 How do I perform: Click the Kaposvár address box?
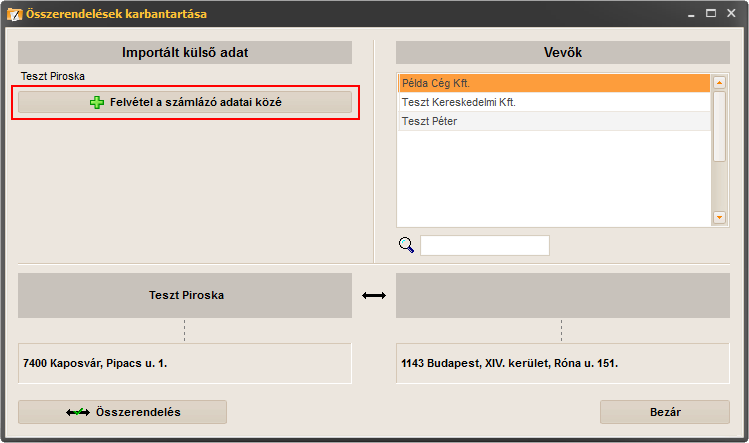(185, 363)
